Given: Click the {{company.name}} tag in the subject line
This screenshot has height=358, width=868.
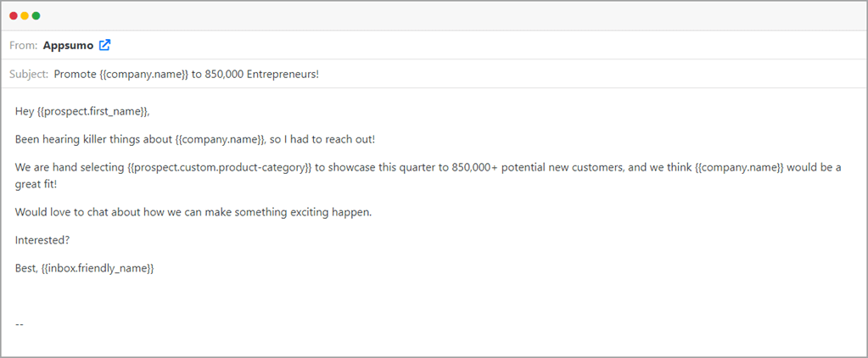Looking at the screenshot, I should 140,74.
